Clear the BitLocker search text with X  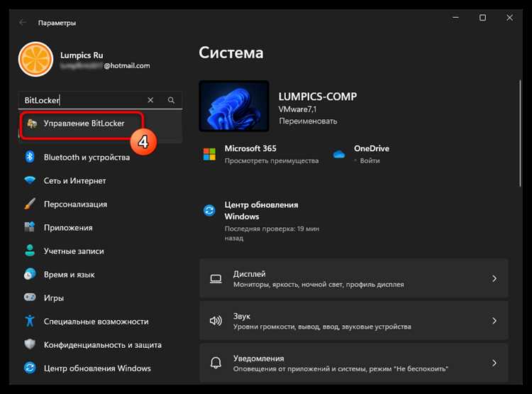point(150,100)
